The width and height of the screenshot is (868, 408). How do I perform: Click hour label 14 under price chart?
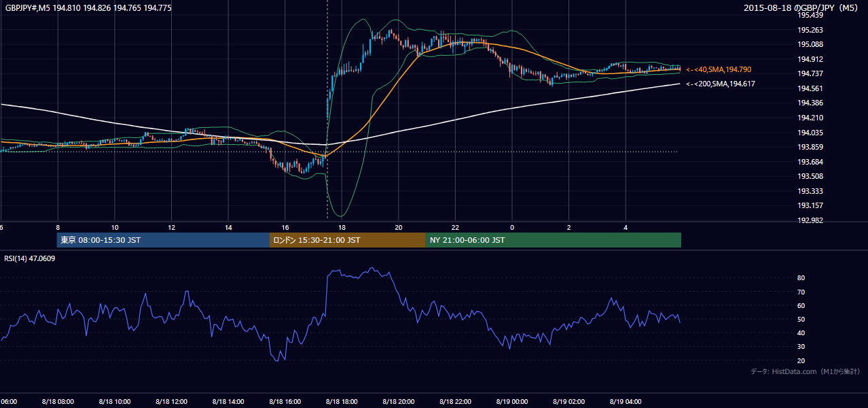pyautogui.click(x=228, y=227)
